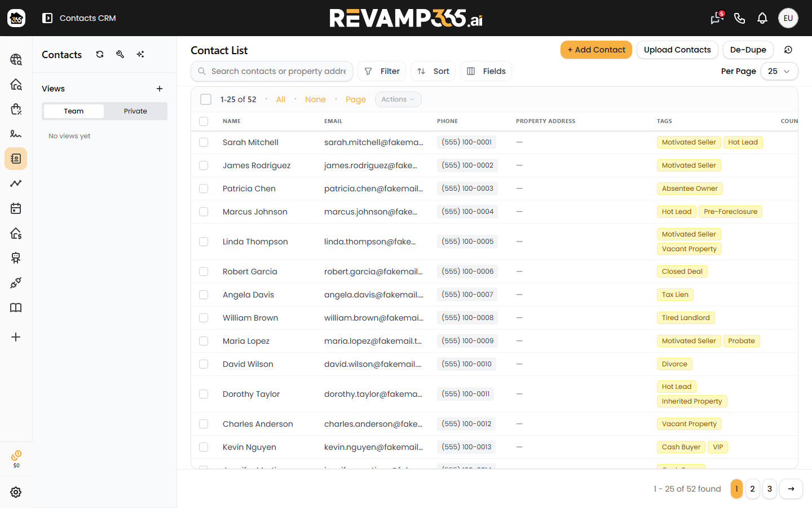Open the messages icon with red badge
Screen dimensions: 812x508
pos(717,18)
